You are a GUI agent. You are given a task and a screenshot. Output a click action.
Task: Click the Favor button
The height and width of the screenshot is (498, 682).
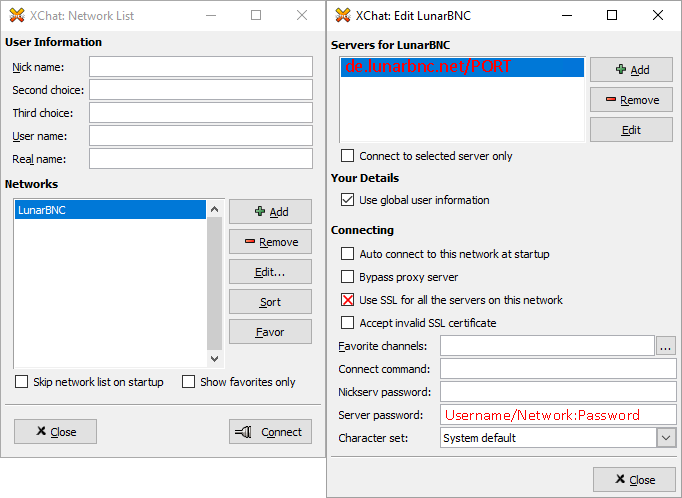click(x=271, y=332)
